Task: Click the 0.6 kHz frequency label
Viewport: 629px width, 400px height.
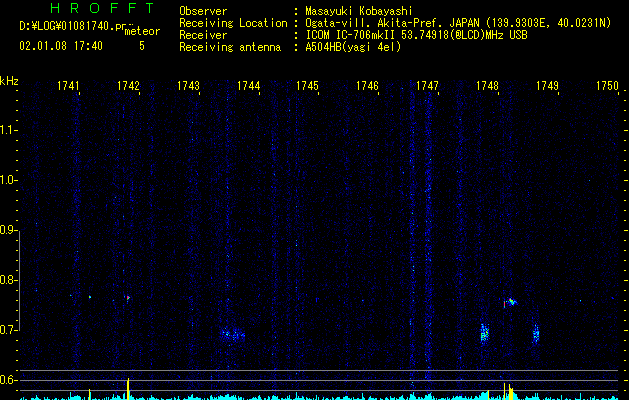Action: tap(8, 380)
